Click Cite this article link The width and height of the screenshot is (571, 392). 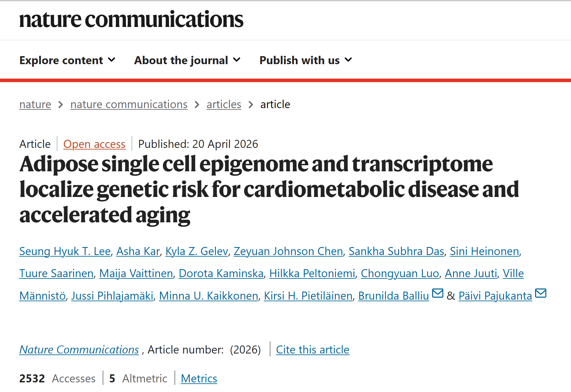click(x=312, y=350)
